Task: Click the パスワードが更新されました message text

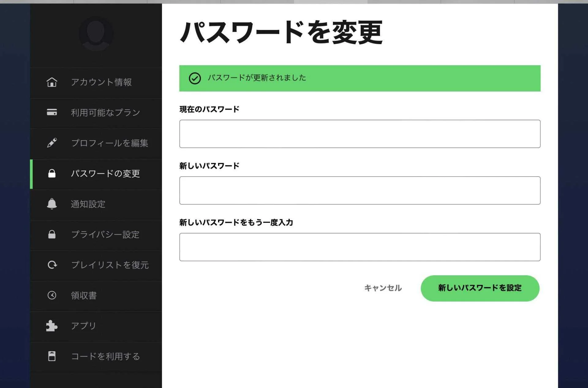Action: [257, 78]
